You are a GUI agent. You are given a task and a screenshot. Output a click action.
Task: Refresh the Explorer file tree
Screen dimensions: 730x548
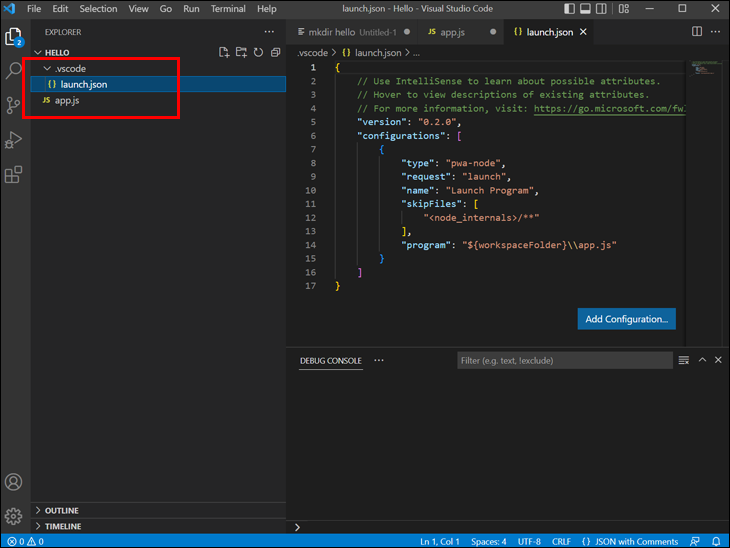[258, 52]
